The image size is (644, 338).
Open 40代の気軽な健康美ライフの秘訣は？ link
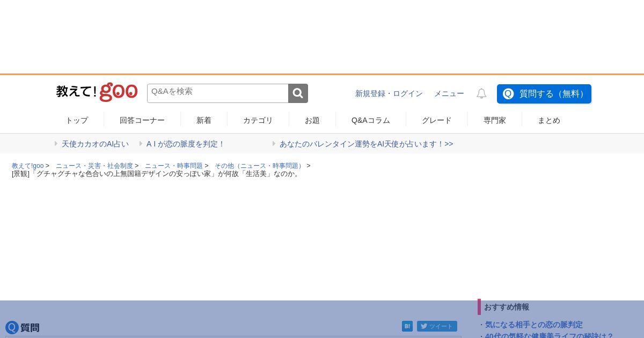click(549, 335)
